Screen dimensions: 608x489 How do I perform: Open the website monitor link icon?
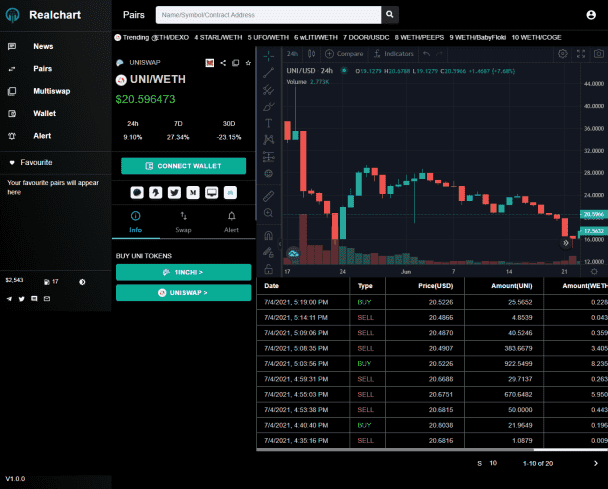[212, 193]
